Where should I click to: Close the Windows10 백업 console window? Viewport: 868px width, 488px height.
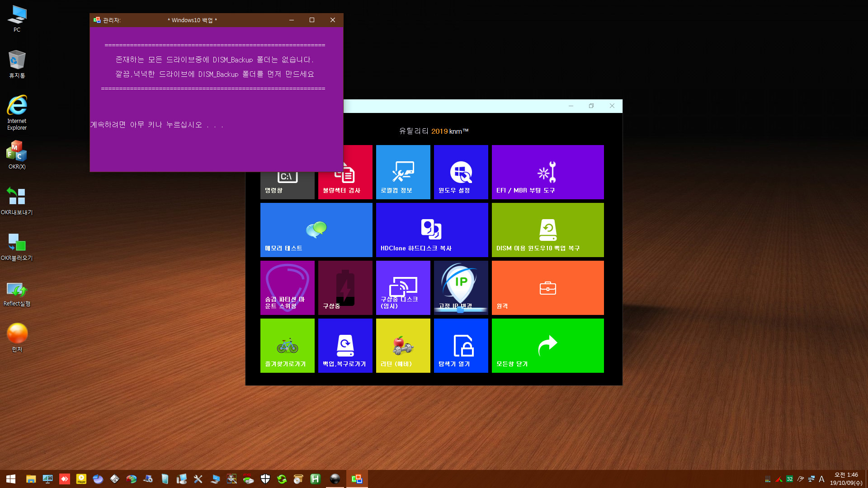click(x=333, y=20)
